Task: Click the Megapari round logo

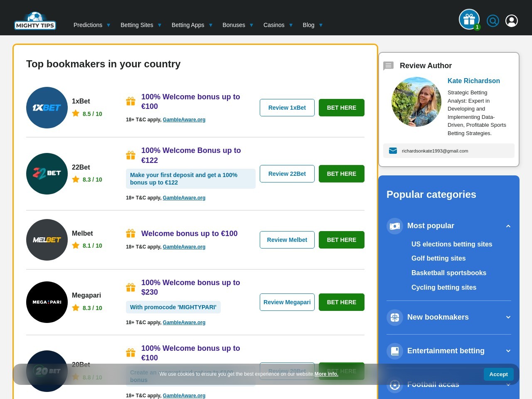Action: (47, 302)
